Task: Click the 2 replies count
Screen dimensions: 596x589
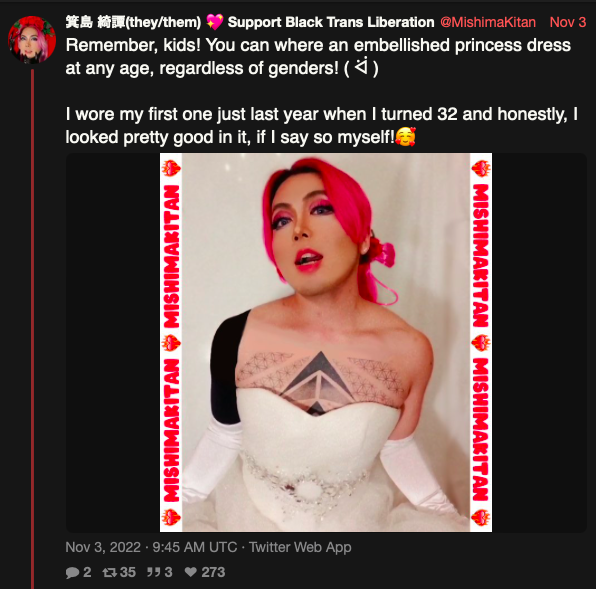Action: click(87, 572)
